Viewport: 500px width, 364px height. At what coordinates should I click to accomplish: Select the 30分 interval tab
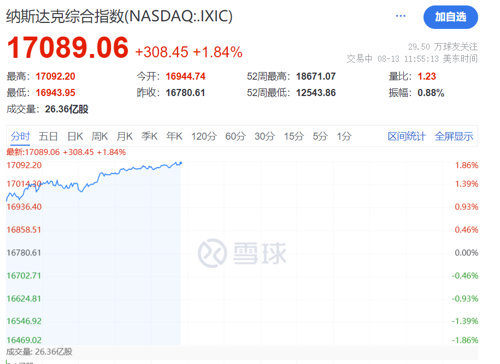coord(265,136)
